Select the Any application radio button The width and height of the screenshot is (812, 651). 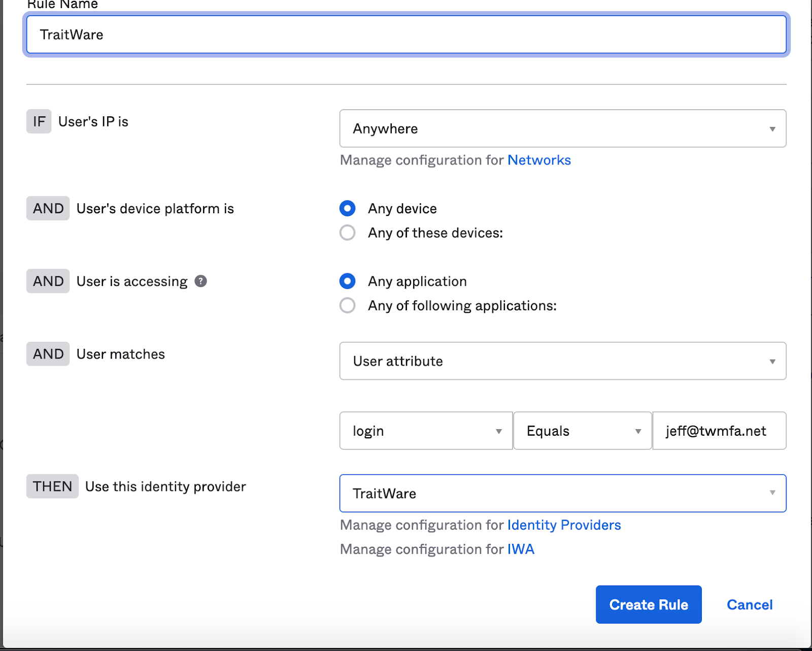tap(348, 281)
